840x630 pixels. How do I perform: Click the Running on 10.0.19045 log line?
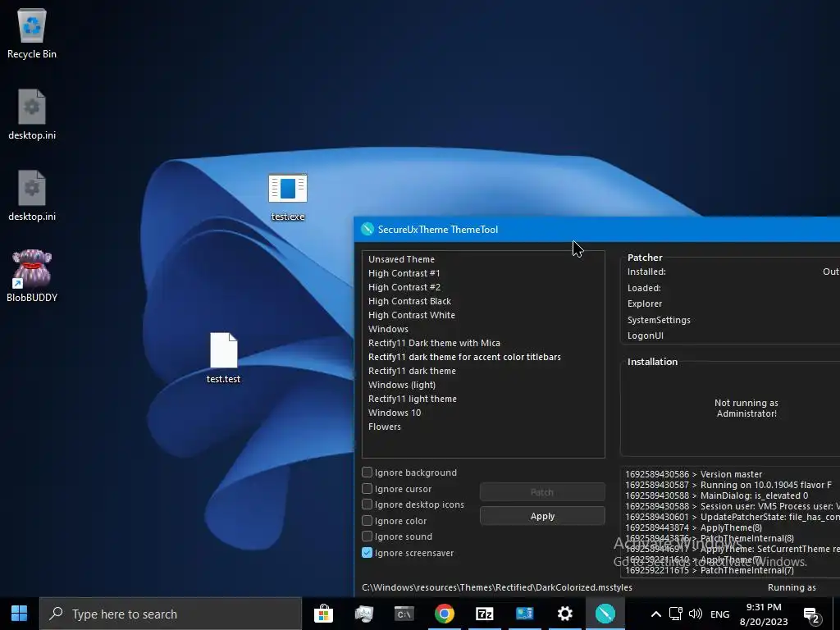pos(728,484)
